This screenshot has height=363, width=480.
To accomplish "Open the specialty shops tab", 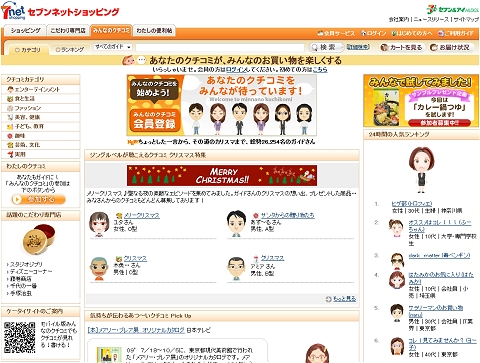I will (x=68, y=30).
